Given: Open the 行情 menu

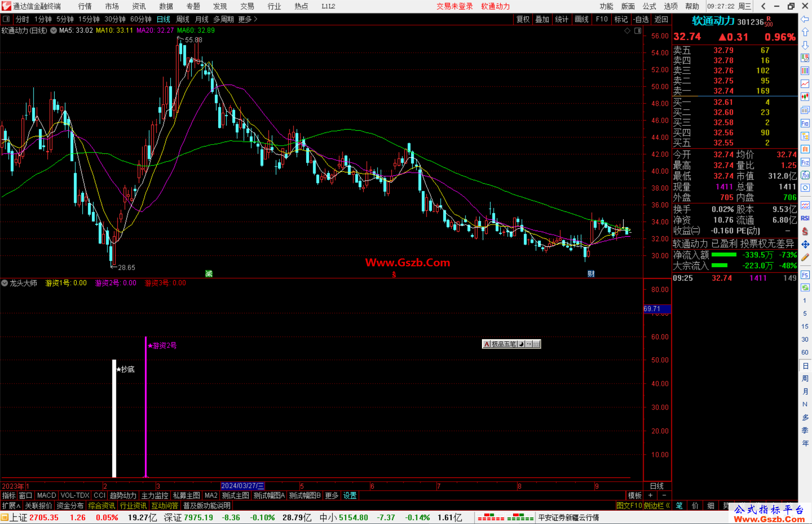Looking at the screenshot, I should point(85,6).
